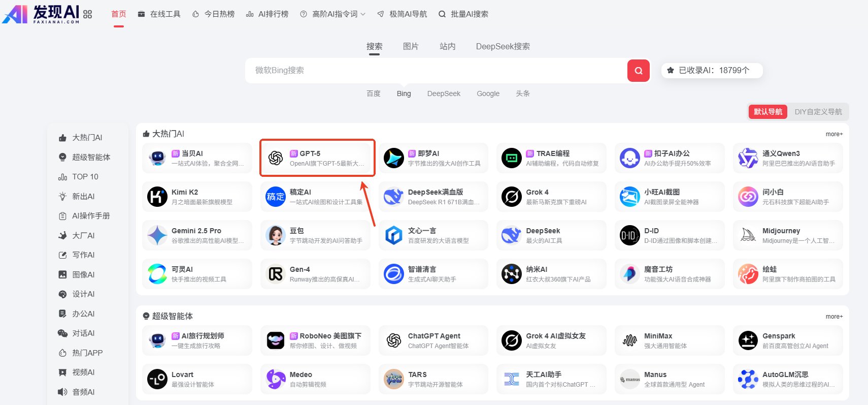868x405 pixels.
Task: Open the Kimi K2 icon
Action: pos(157,197)
